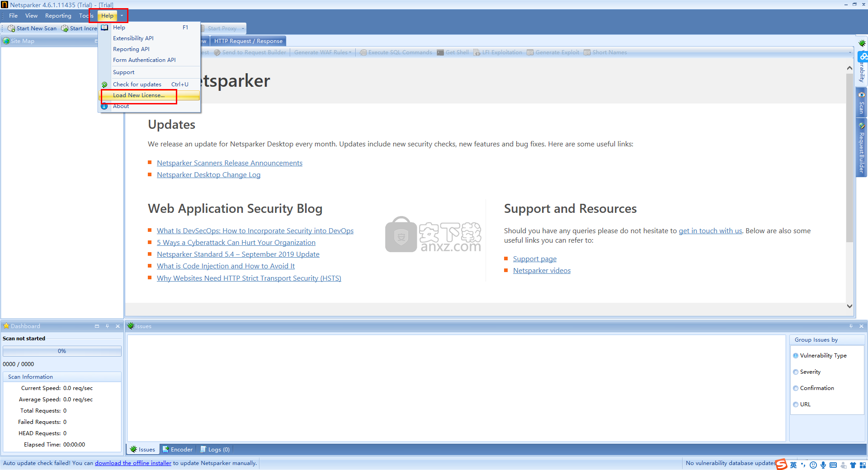Switch to the Logs (0) tab
The height and width of the screenshot is (470, 868).
tap(215, 449)
